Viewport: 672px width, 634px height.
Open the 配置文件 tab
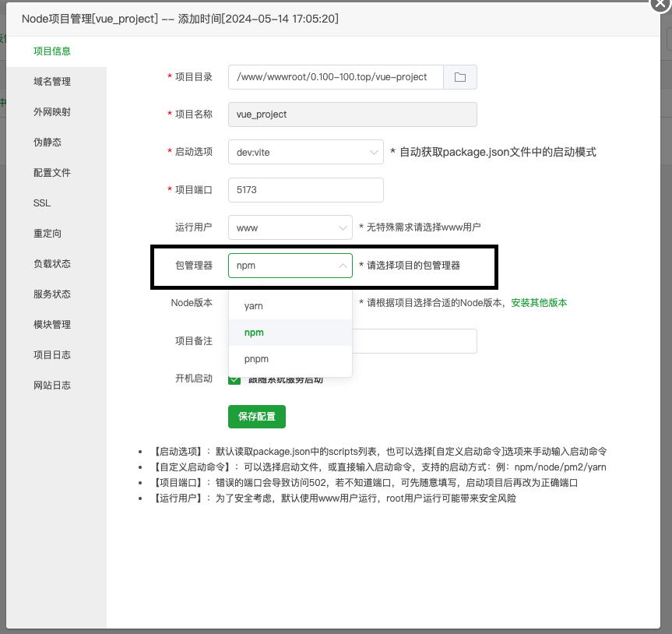point(56,173)
